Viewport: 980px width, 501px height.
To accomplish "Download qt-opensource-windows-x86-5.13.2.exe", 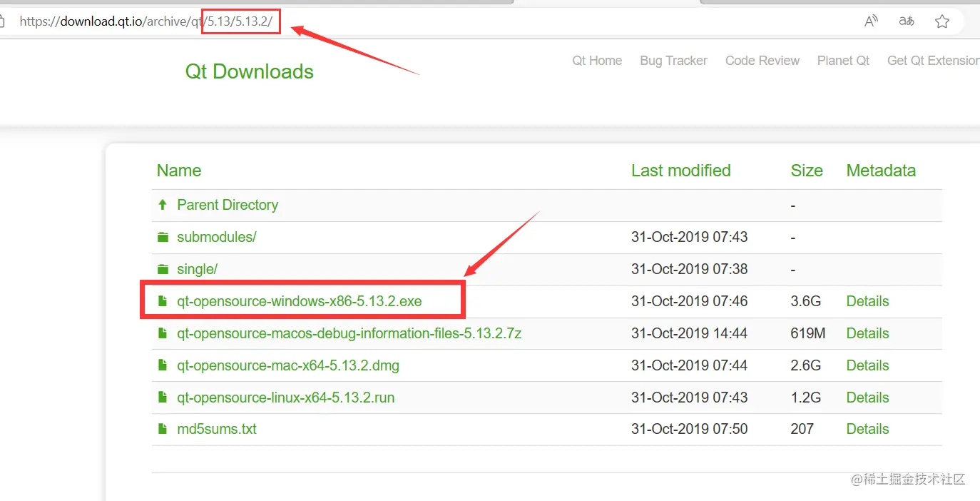I will 300,301.
